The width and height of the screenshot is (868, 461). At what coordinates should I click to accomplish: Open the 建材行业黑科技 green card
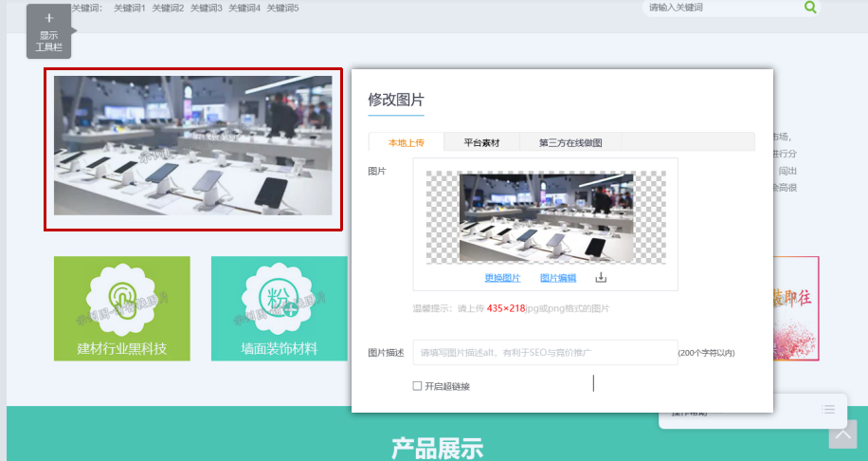point(122,308)
